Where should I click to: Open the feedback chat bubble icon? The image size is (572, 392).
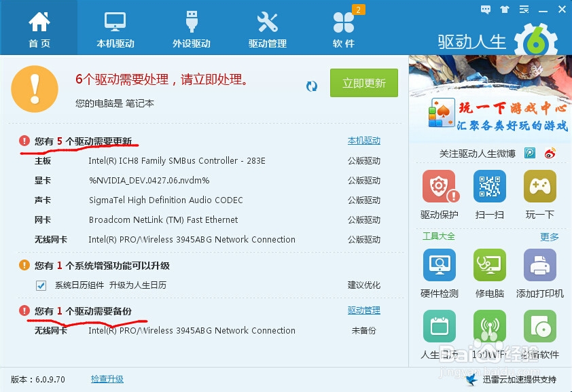[x=486, y=10]
